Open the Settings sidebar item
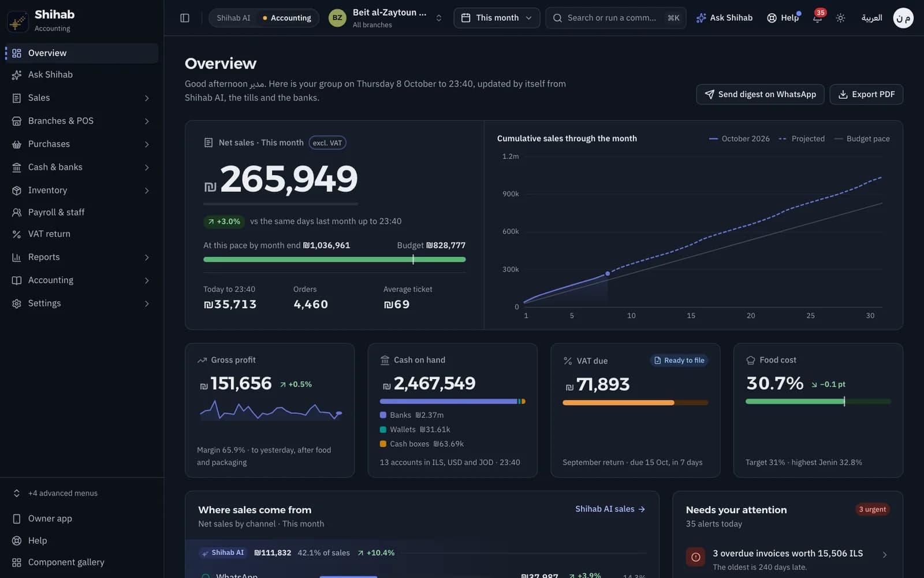This screenshot has width=924, height=578. (81, 303)
